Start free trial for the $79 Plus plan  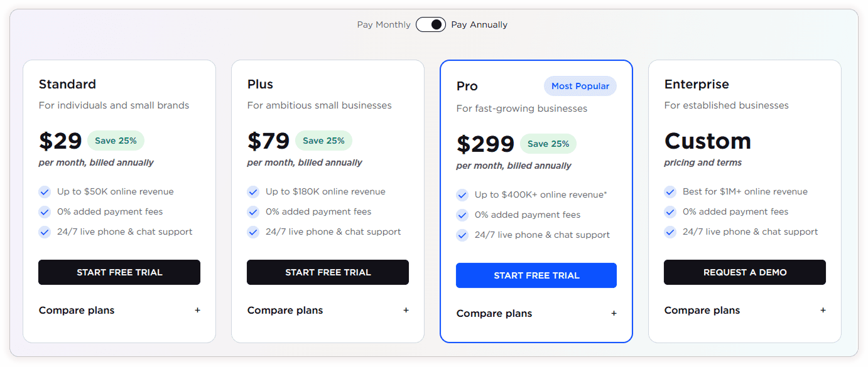click(x=328, y=272)
